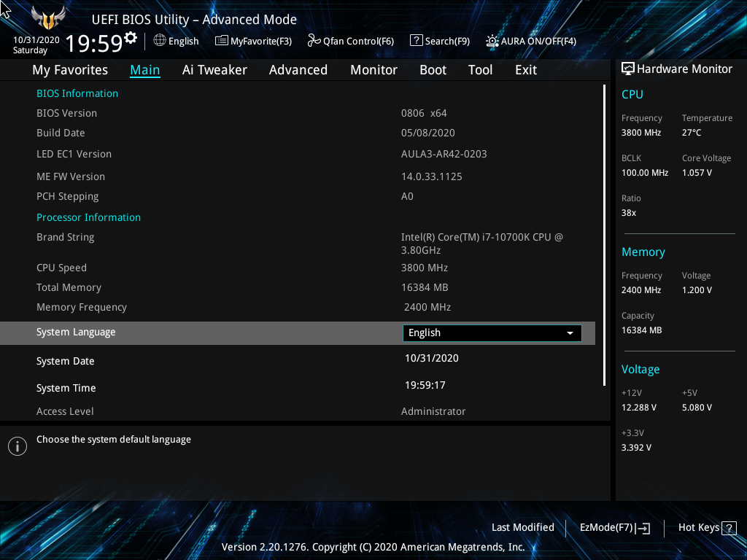Click Total Memory value 16384 MB
This screenshot has height=560, width=747.
coord(425,287)
